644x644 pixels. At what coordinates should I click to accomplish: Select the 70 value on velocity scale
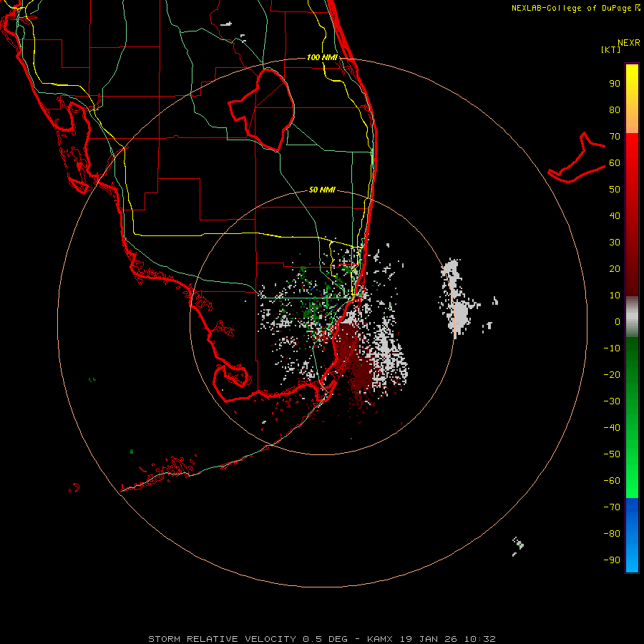click(x=615, y=137)
